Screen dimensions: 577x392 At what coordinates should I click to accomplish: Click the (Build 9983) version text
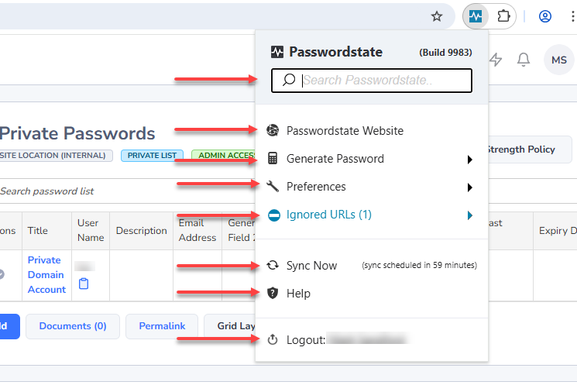[445, 52]
